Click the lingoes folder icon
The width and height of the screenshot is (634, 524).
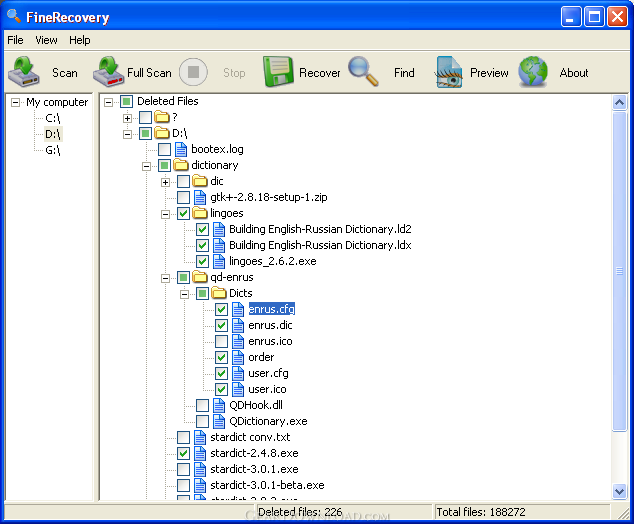pyautogui.click(x=200, y=213)
